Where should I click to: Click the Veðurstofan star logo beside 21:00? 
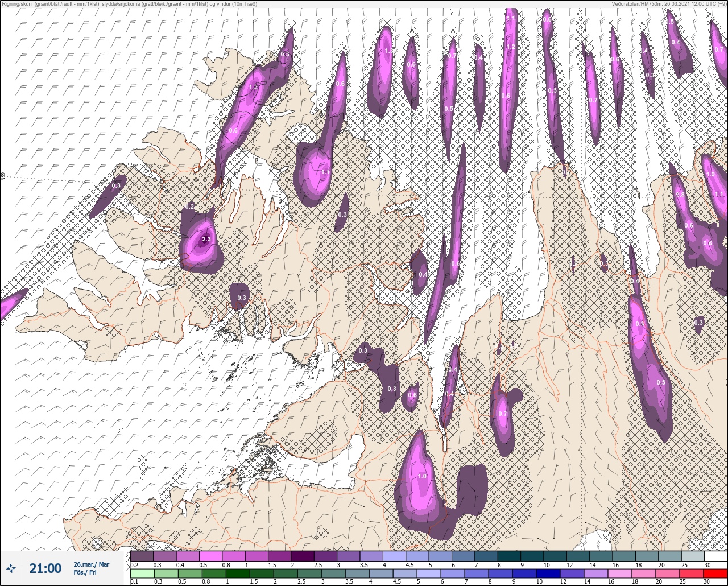click(x=11, y=568)
